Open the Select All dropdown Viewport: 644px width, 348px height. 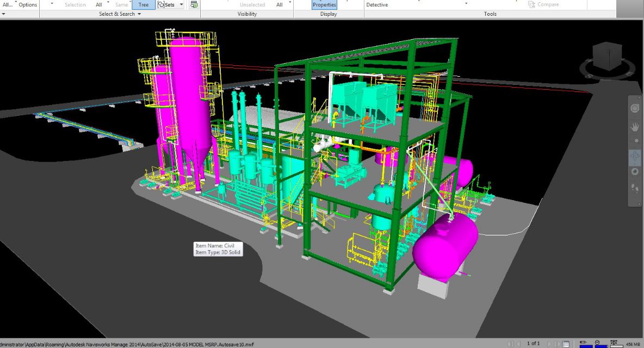(x=99, y=5)
